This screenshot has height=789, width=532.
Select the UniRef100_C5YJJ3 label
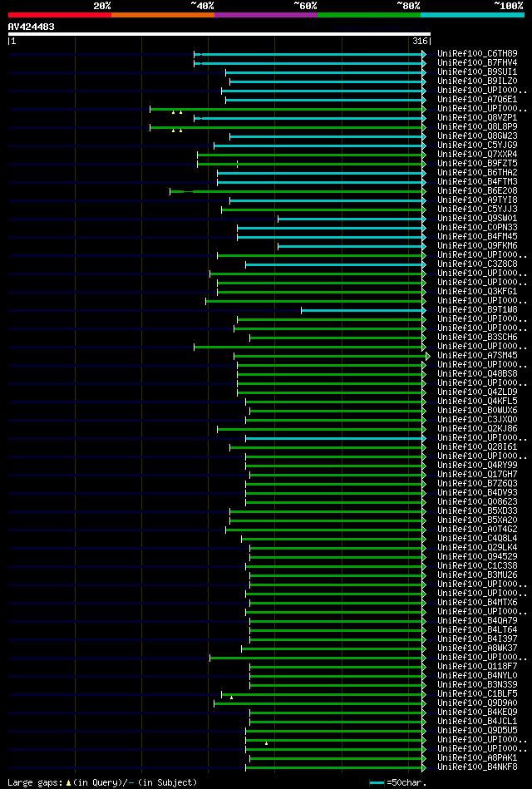[477, 210]
